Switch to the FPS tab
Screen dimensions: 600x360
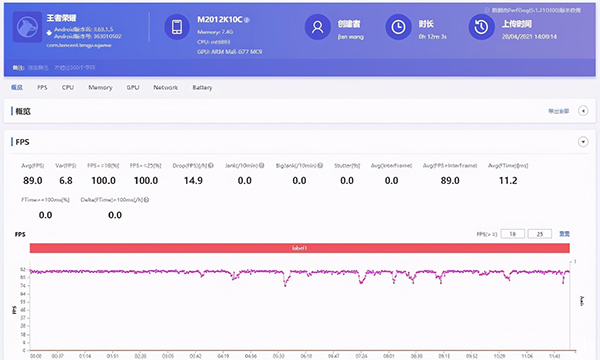(x=42, y=87)
